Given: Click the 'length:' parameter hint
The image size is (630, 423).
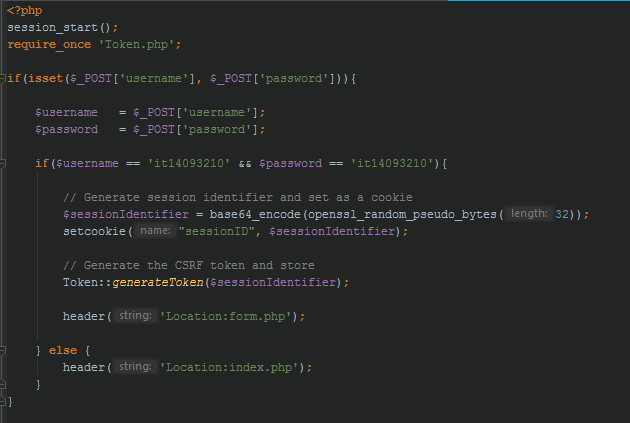Looking at the screenshot, I should coord(529,213).
